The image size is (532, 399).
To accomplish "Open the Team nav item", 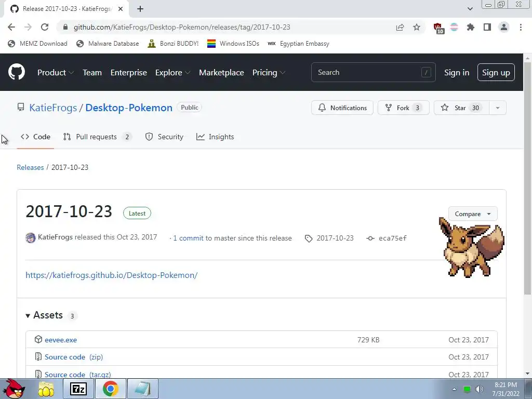I will point(92,72).
